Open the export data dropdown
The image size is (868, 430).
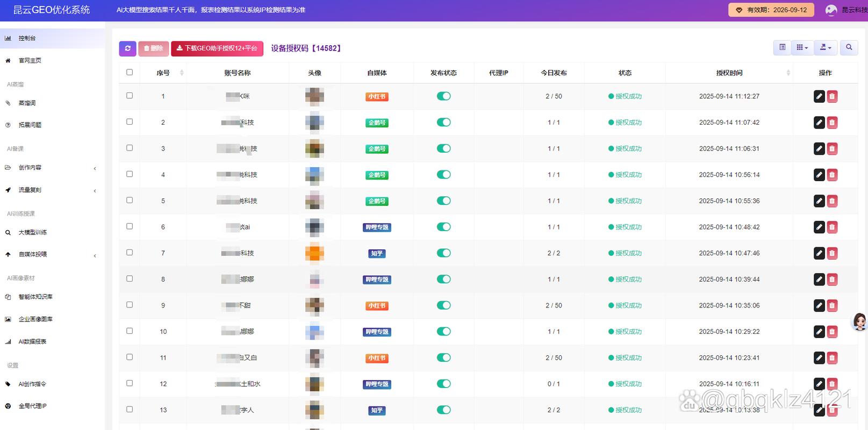[x=826, y=48]
